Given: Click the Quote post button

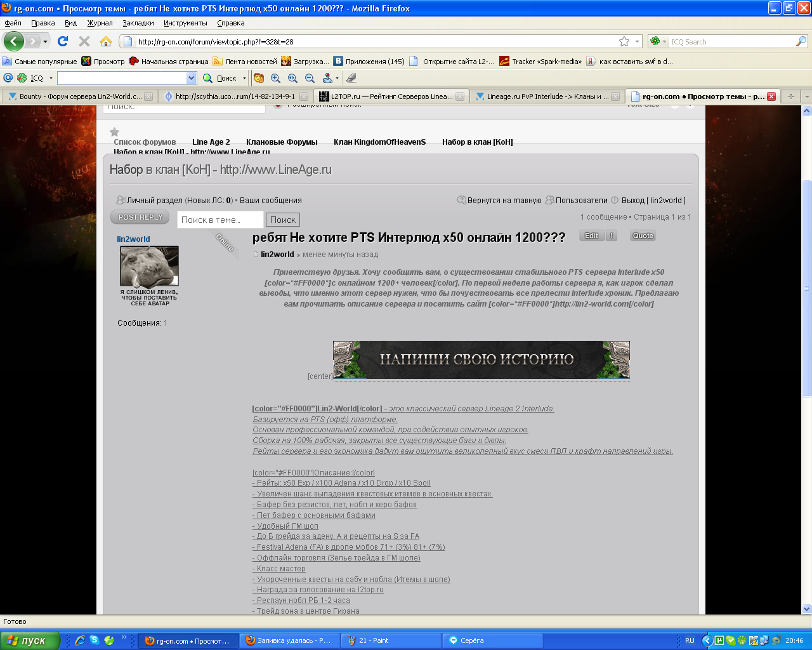Looking at the screenshot, I should (643, 235).
